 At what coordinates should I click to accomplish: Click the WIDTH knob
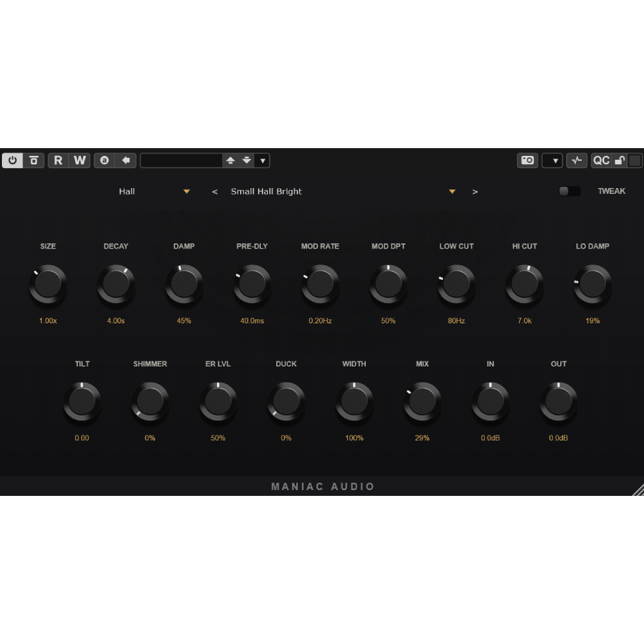pyautogui.click(x=354, y=401)
